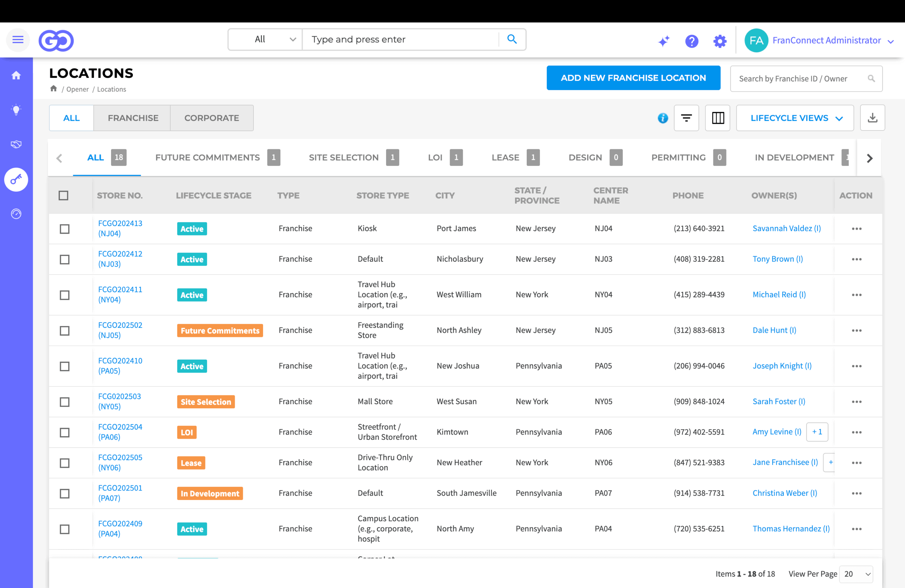Select the LOI lifecycle tab
The image size is (905, 588).
coord(445,157)
